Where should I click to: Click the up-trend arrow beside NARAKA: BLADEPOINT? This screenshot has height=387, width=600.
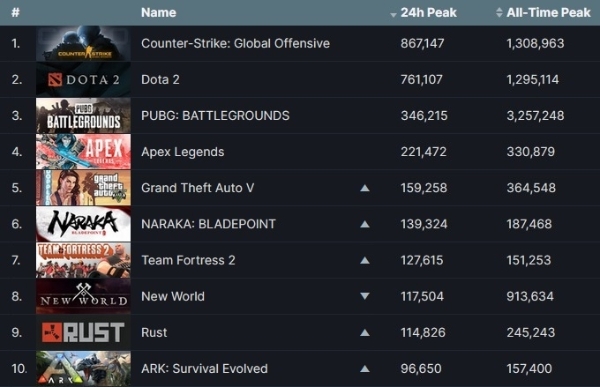click(x=365, y=224)
